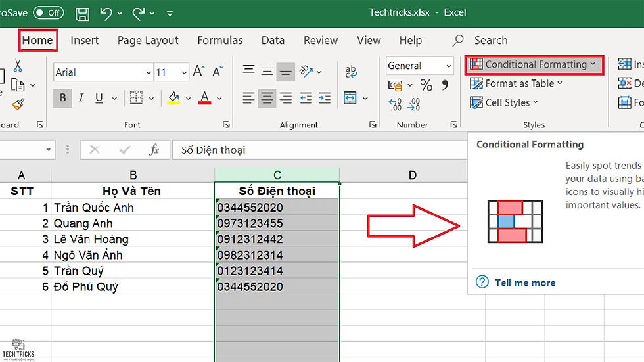Open the Review tab
This screenshot has height=362, width=644.
[321, 40]
